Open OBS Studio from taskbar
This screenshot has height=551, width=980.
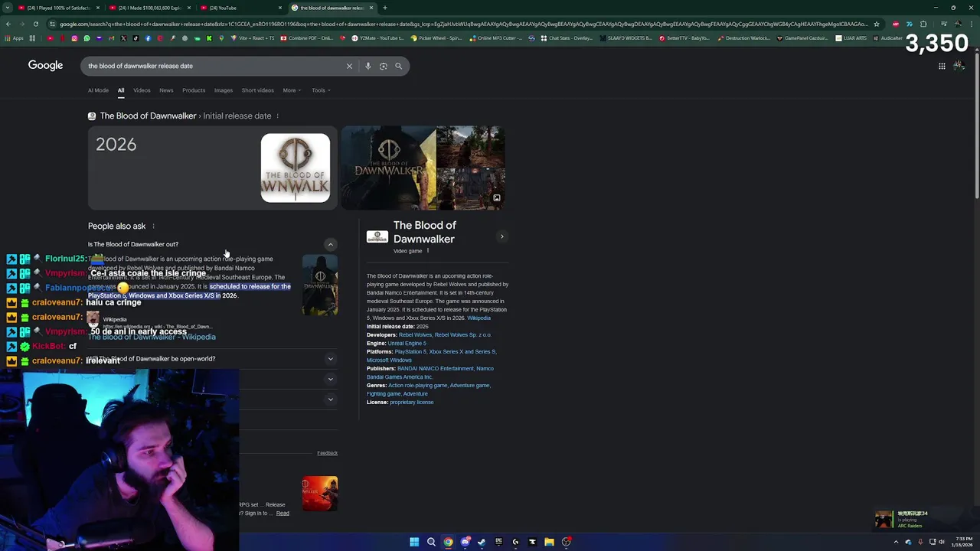566,542
